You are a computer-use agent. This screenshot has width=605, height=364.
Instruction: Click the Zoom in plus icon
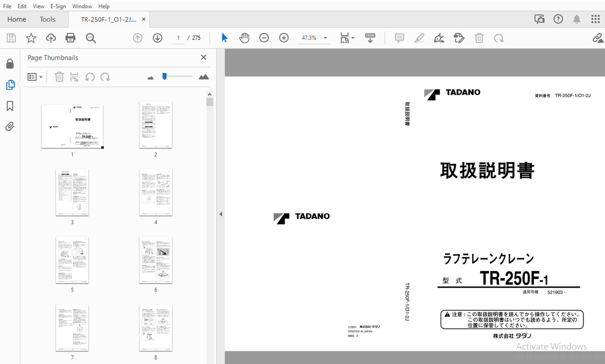(x=284, y=38)
